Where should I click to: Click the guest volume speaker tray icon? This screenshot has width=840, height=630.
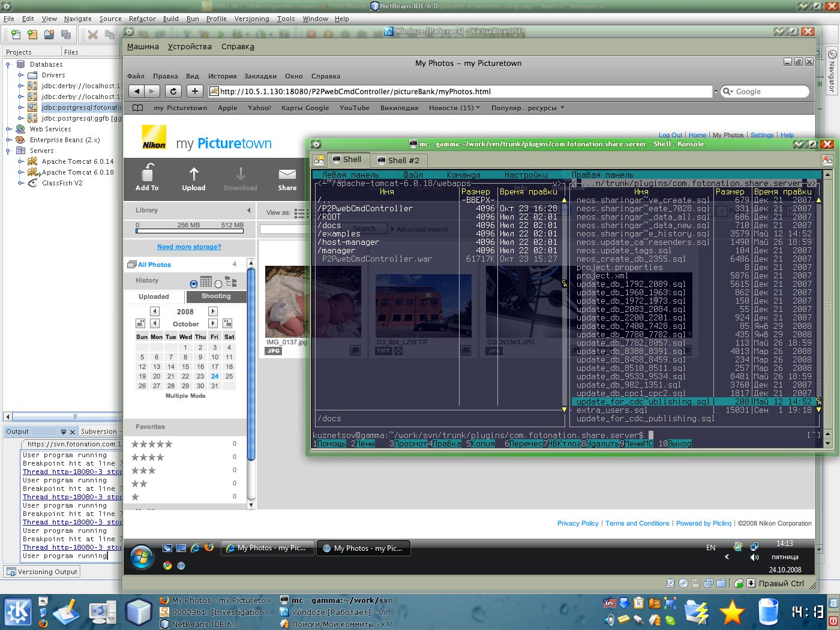tap(755, 557)
